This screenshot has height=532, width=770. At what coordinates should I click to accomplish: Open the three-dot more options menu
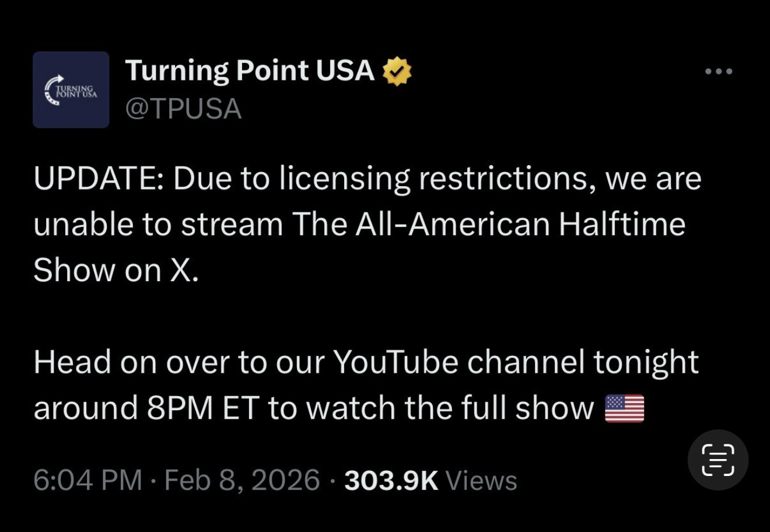(718, 72)
